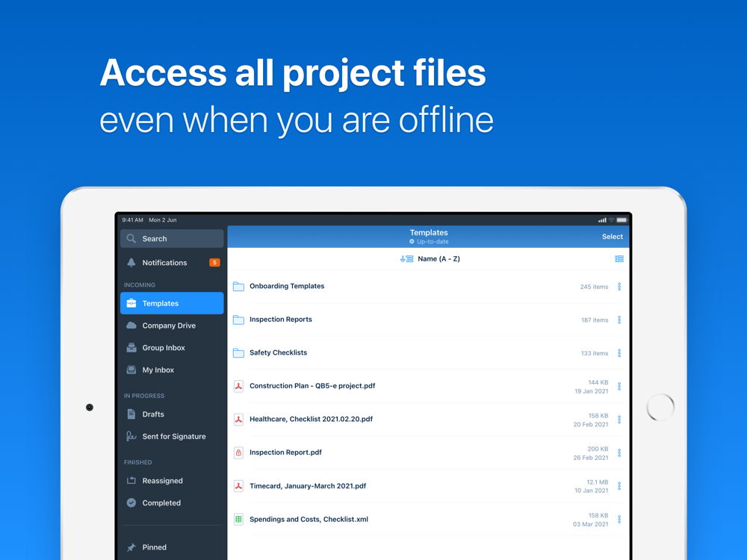The width and height of the screenshot is (747, 560).
Task: Click the Onboarding Templates folder icon
Action: click(239, 286)
